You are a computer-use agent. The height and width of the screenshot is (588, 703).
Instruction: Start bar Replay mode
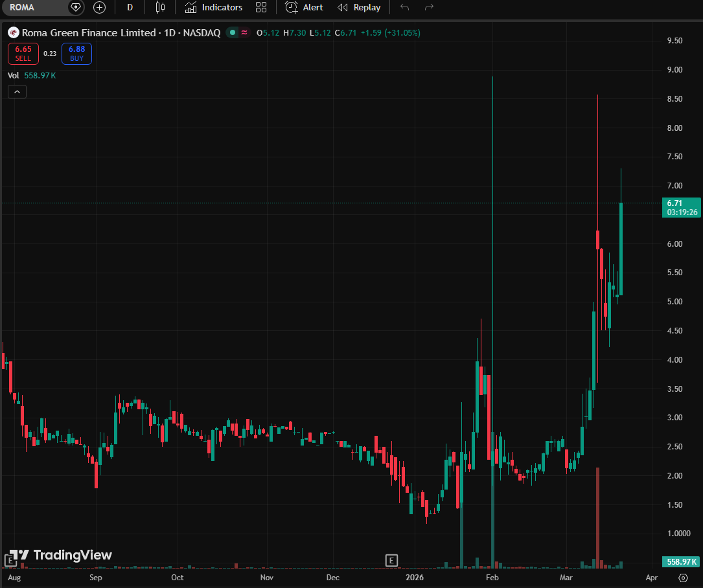coord(359,8)
